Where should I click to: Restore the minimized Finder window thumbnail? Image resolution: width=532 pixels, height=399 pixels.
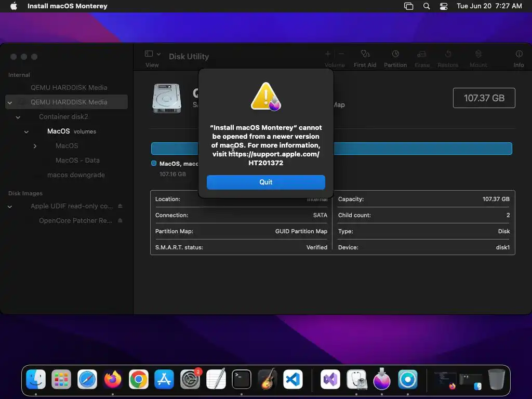pyautogui.click(x=471, y=381)
